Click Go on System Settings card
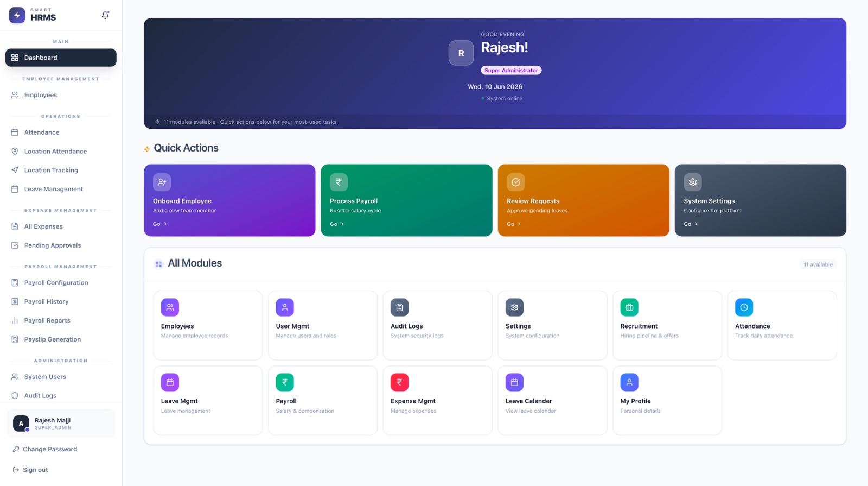Image resolution: width=868 pixels, height=486 pixels. 690,224
